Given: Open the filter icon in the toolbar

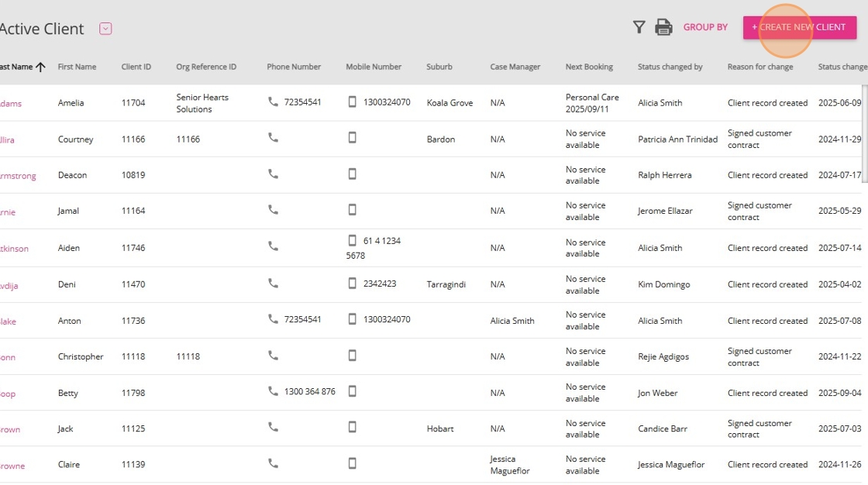Looking at the screenshot, I should click(639, 28).
